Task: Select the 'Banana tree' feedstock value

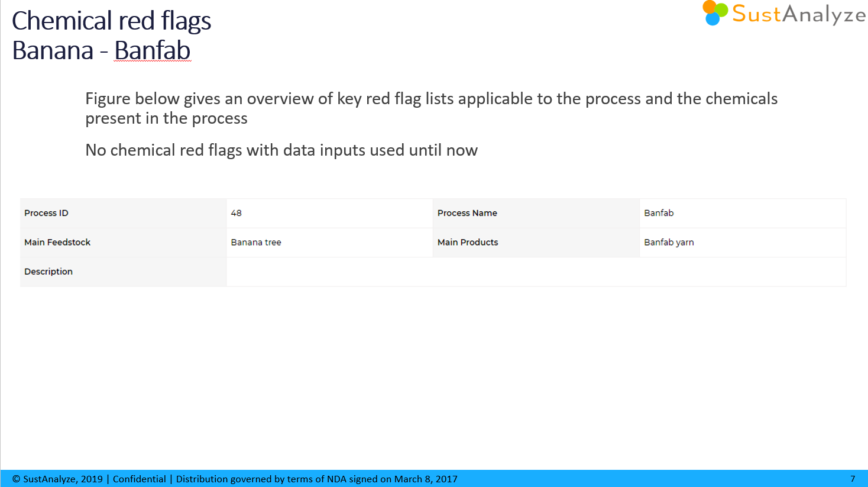Action: (x=256, y=242)
